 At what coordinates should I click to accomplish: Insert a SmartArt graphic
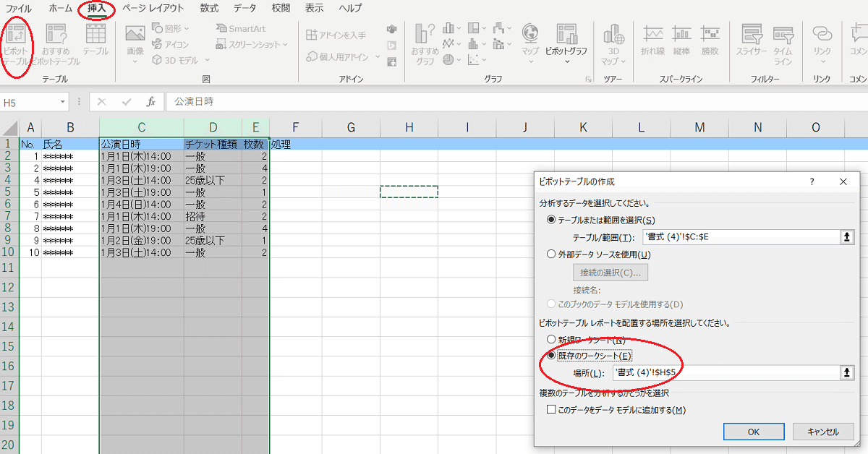[x=241, y=28]
